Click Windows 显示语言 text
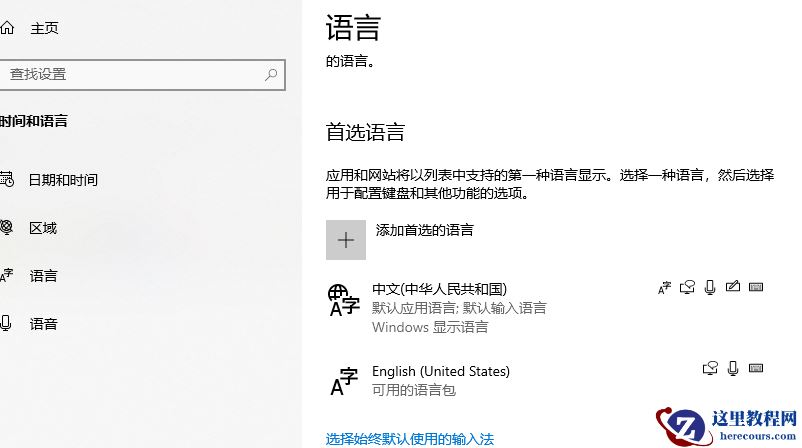This screenshot has width=802, height=448. (x=430, y=327)
